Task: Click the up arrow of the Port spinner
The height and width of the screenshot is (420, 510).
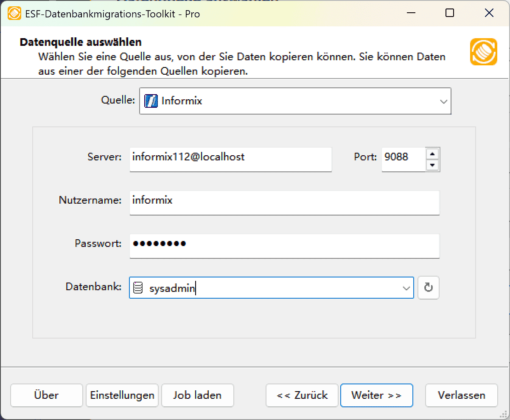Action: pos(432,154)
